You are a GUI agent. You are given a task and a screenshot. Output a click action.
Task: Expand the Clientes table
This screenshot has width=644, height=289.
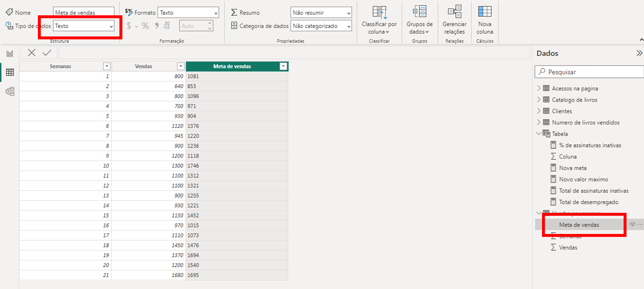click(x=539, y=111)
